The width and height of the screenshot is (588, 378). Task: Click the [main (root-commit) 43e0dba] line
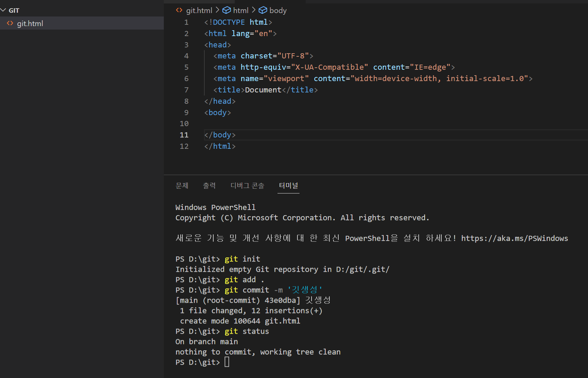click(253, 300)
